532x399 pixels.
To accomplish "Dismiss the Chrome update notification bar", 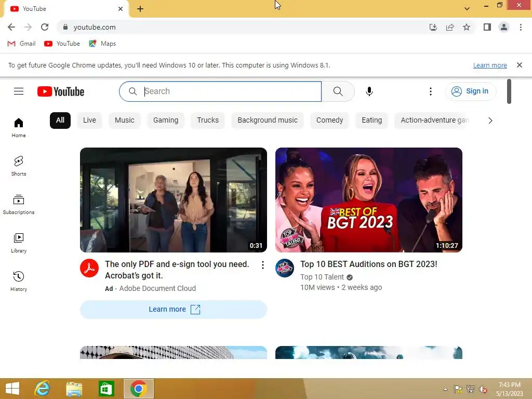I will 520,65.
